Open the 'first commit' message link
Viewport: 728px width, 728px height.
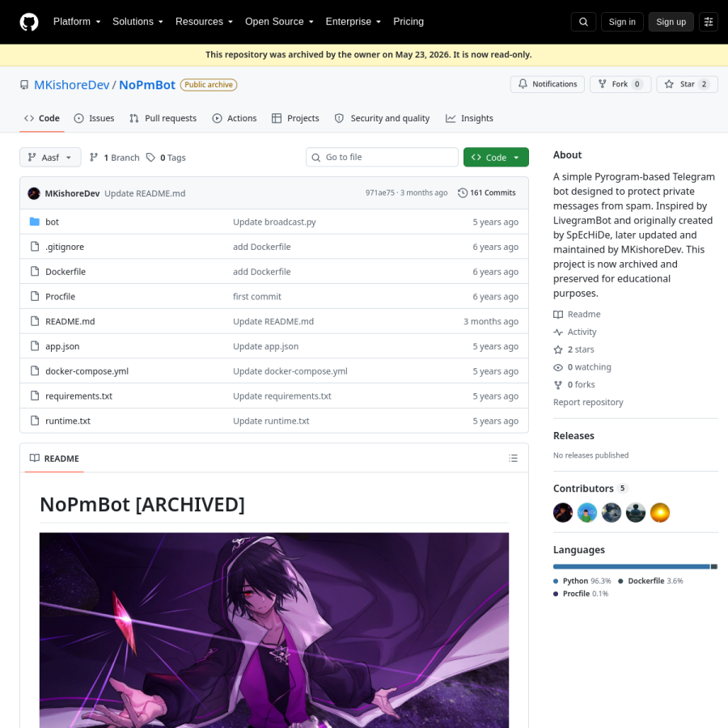257,296
